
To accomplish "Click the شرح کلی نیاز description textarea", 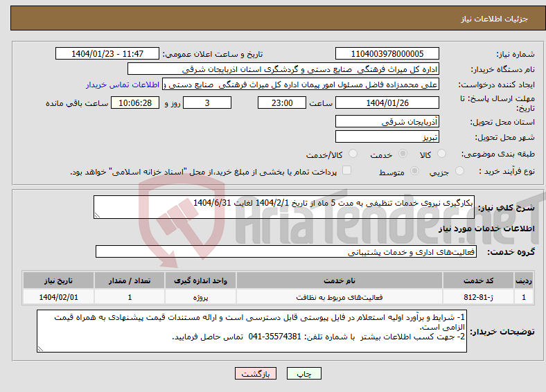I will (284, 207).
